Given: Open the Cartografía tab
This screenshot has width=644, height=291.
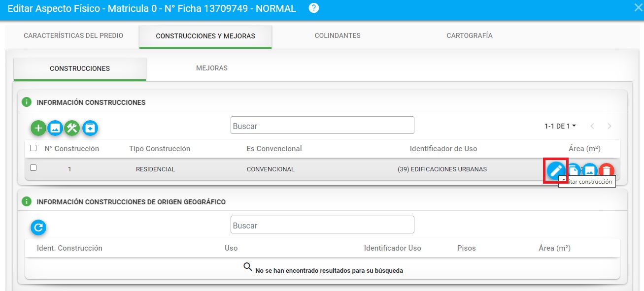Looking at the screenshot, I should (x=470, y=35).
